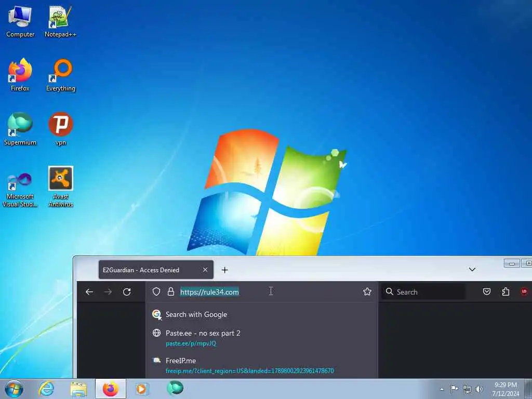This screenshot has width=532, height=399.
Task: Expand the list all tabs chevron
Action: (472, 270)
